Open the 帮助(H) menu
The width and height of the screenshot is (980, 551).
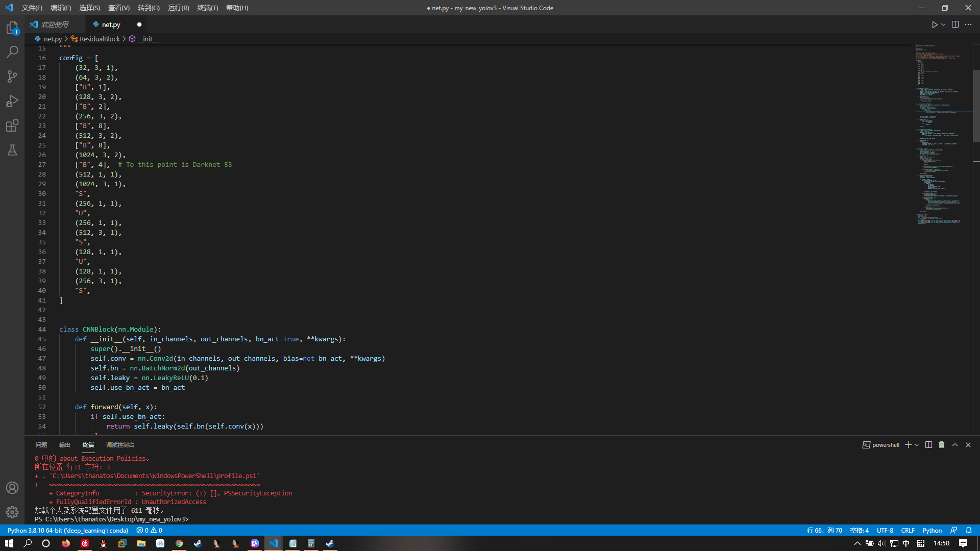coord(237,8)
